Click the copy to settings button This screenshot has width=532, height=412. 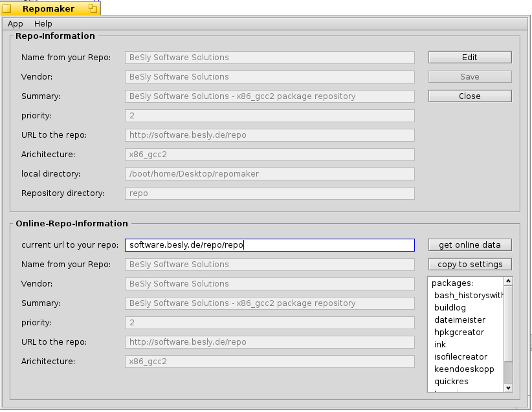[x=469, y=265]
